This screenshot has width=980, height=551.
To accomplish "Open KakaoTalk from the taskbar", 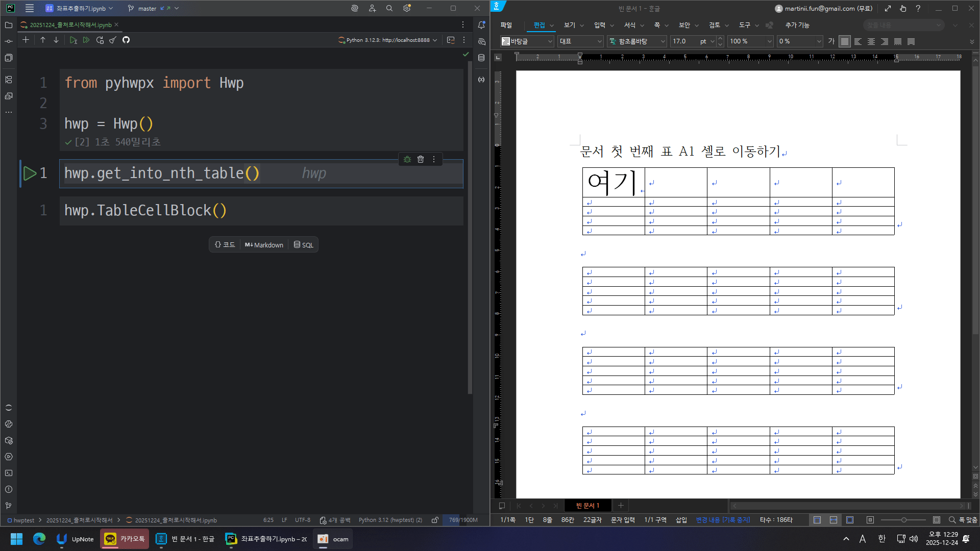I will pyautogui.click(x=124, y=539).
